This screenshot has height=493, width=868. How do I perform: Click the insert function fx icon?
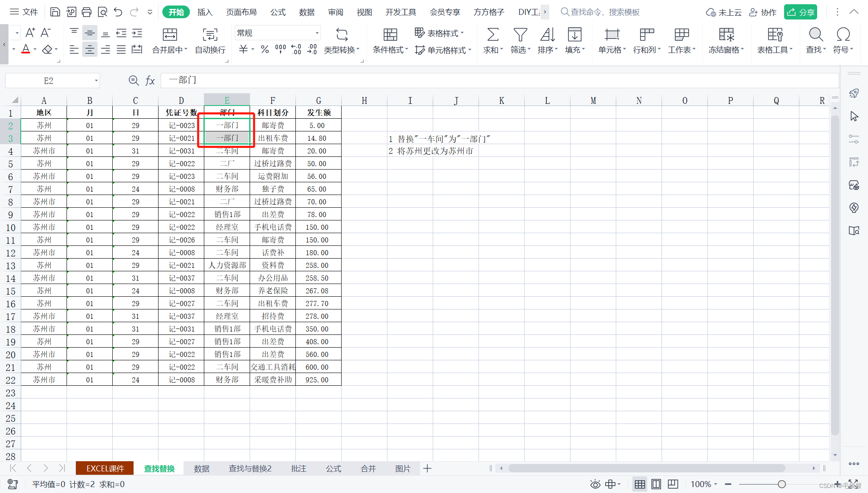pyautogui.click(x=150, y=81)
